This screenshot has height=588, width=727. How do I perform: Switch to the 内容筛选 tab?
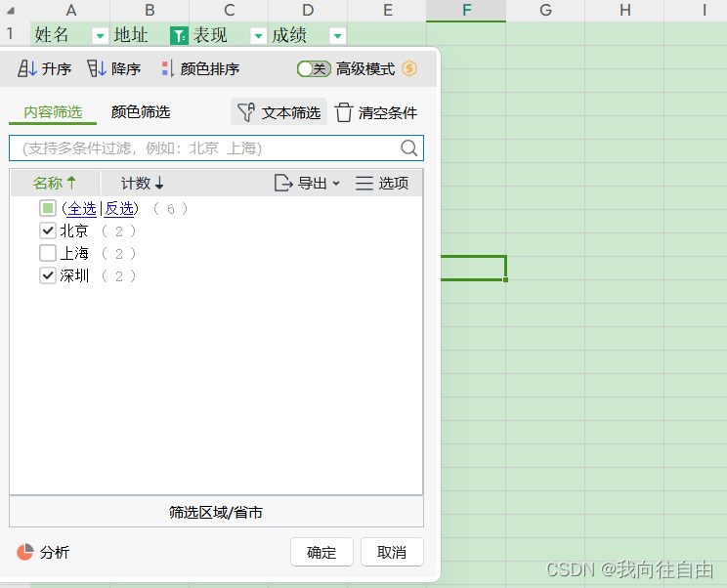point(53,112)
